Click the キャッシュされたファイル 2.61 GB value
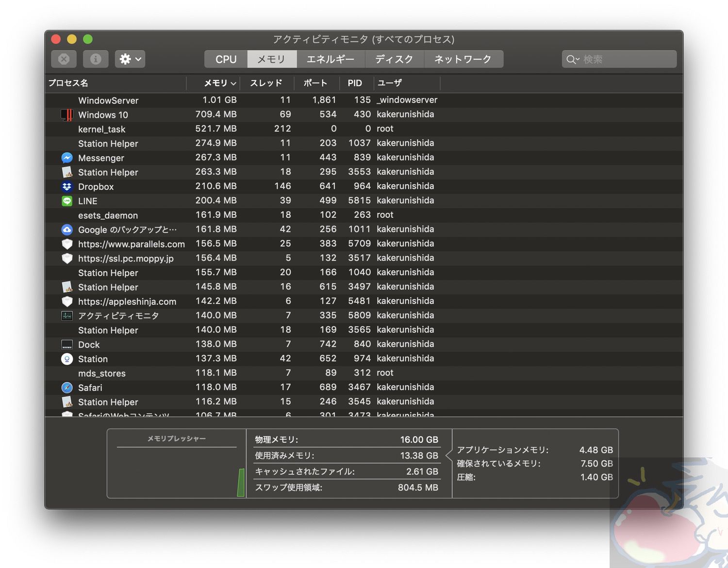 click(x=422, y=471)
